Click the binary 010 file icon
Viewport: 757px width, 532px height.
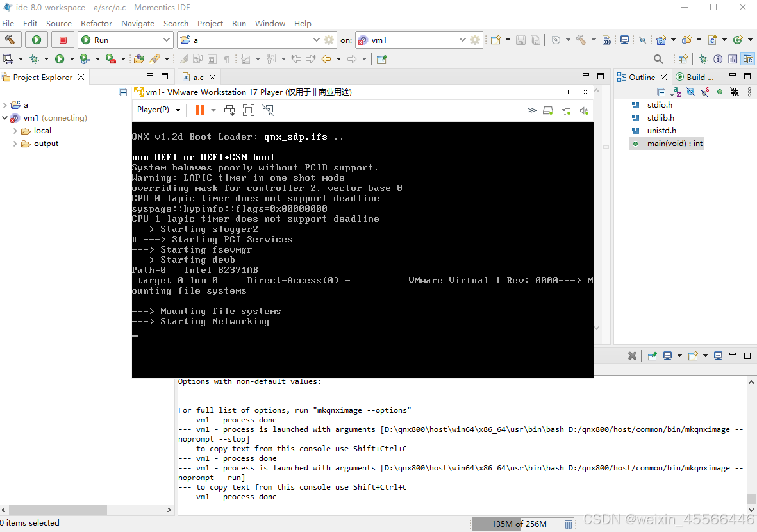pos(607,40)
